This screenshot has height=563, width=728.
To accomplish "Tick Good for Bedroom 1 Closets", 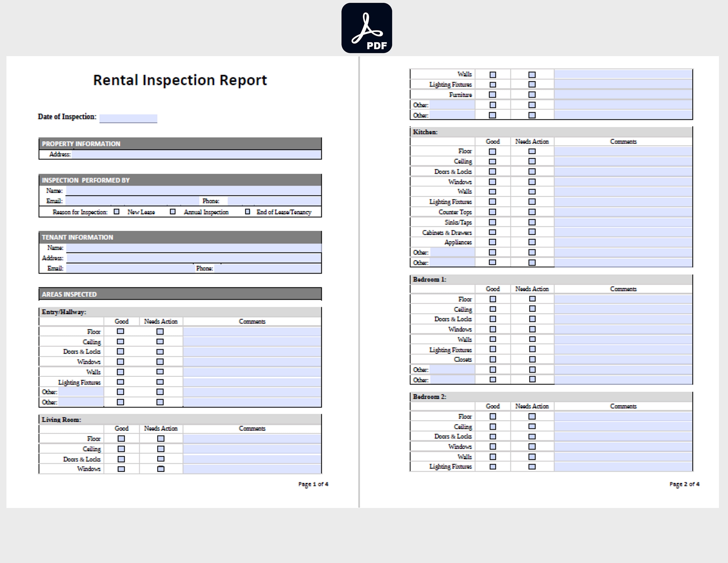I will point(493,359).
